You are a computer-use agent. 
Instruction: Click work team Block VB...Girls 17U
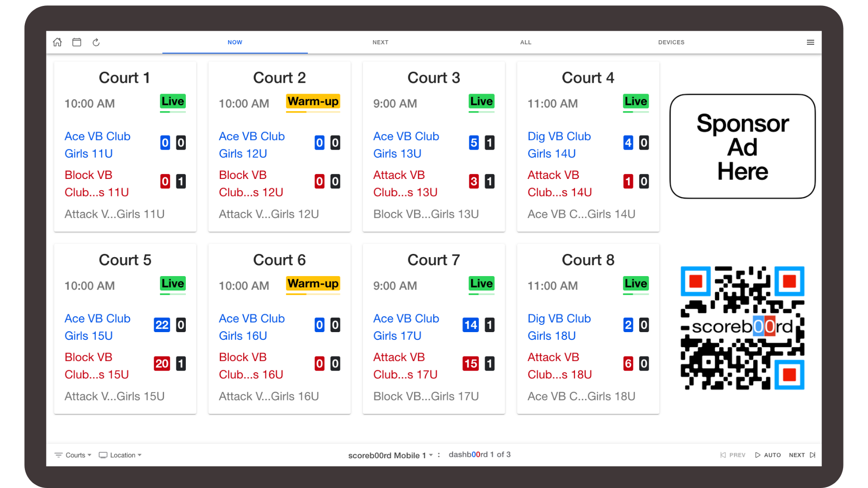pyautogui.click(x=426, y=396)
